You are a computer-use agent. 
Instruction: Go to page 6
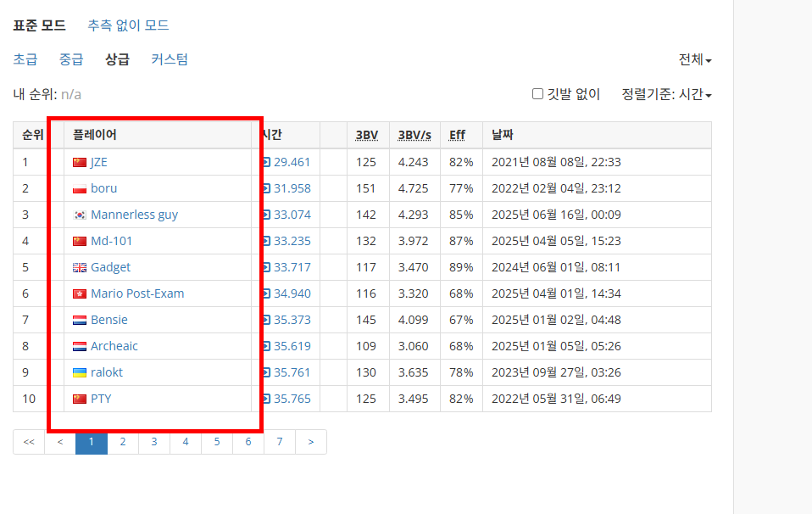click(248, 442)
